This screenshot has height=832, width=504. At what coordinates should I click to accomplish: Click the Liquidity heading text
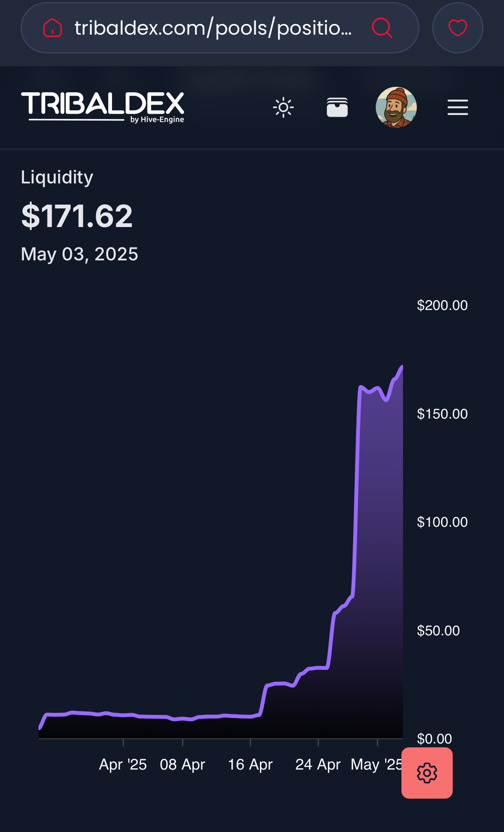(57, 177)
